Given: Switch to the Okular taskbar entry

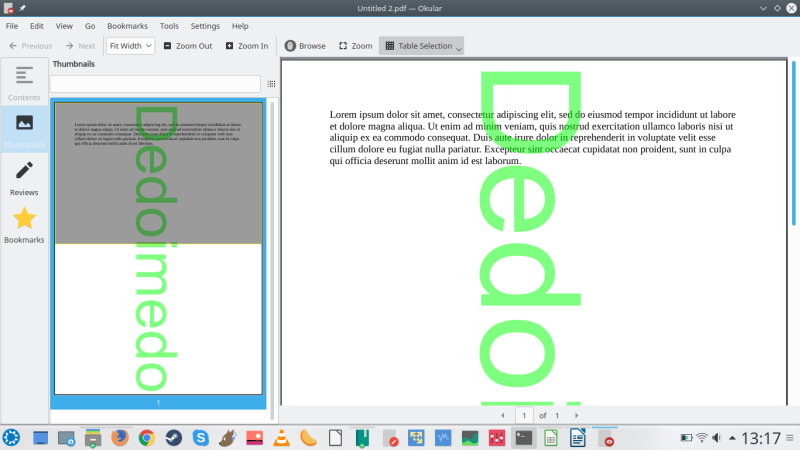Looking at the screenshot, I should pyautogui.click(x=606, y=438).
